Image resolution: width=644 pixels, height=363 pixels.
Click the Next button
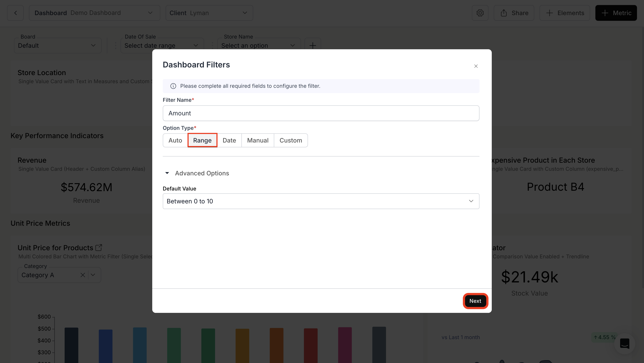[x=475, y=301]
